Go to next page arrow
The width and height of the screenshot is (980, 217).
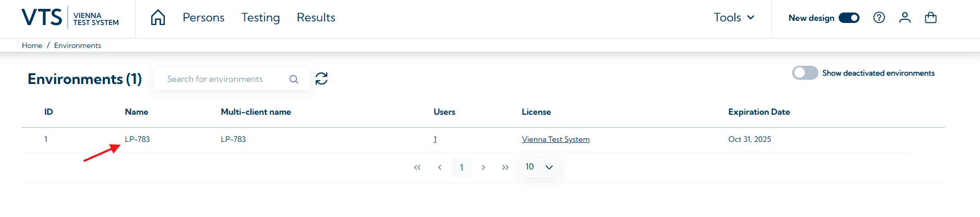(483, 167)
